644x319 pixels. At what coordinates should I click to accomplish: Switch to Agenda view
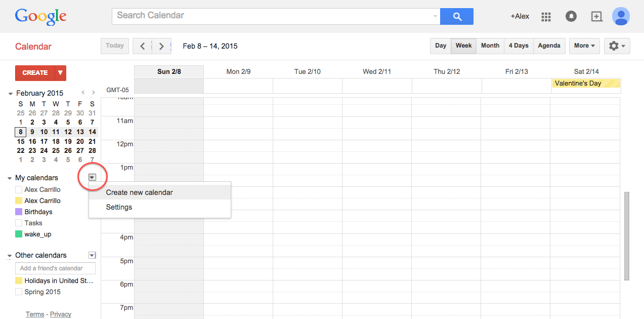[x=549, y=46]
